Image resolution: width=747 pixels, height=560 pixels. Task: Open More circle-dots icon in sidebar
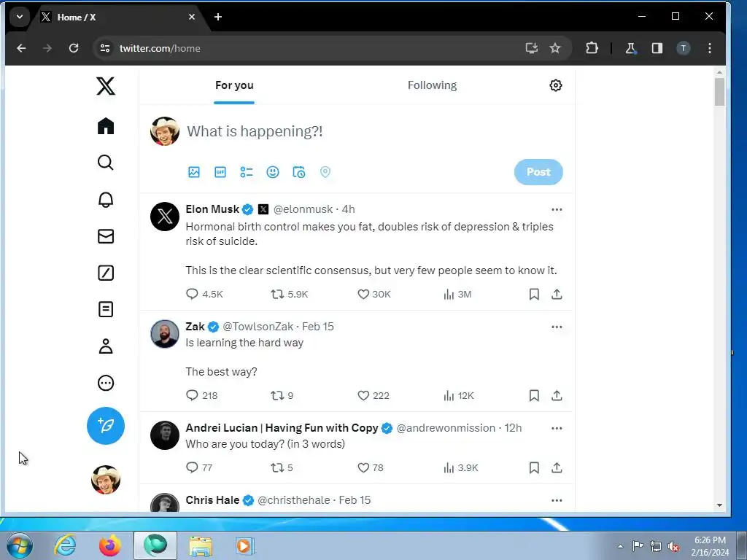click(x=105, y=383)
